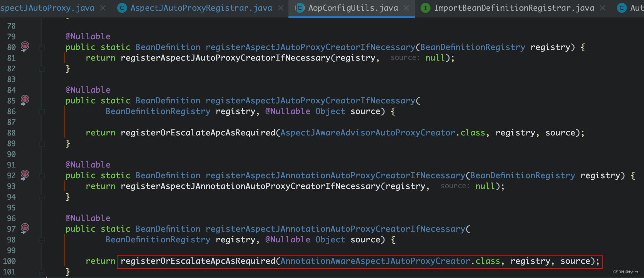Collapse the method starting on line 80
This screenshot has width=644, height=278.
click(x=42, y=47)
